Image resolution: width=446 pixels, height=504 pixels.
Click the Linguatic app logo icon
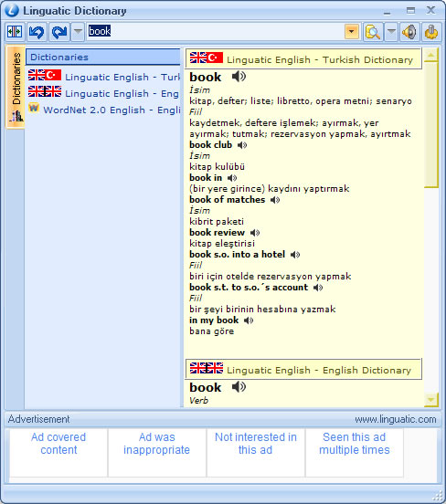point(12,10)
